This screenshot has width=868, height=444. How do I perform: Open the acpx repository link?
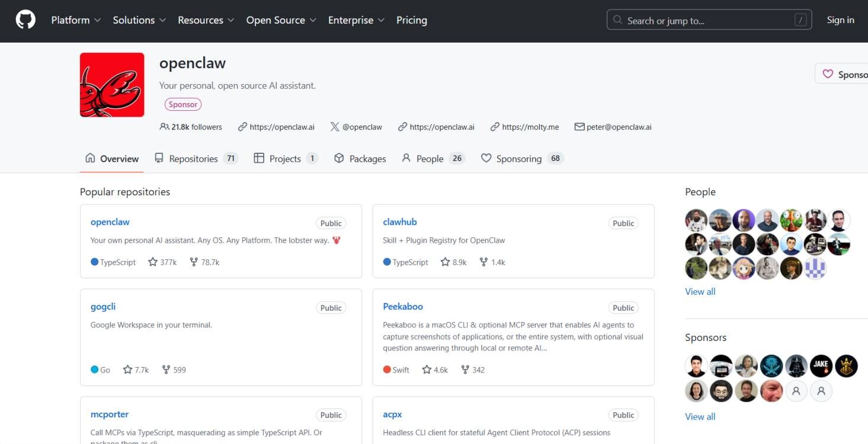[x=392, y=414]
